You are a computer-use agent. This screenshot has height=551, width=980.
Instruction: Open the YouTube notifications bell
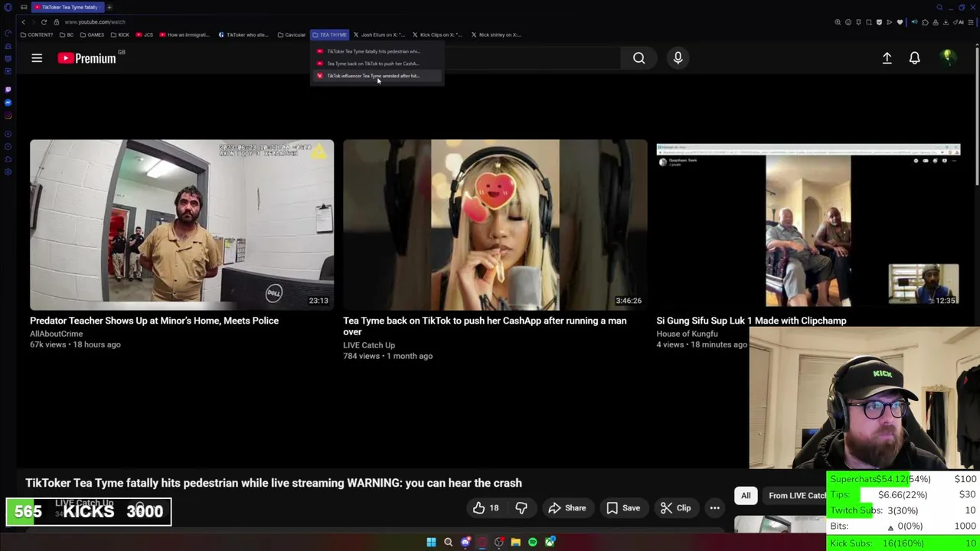[x=914, y=58]
